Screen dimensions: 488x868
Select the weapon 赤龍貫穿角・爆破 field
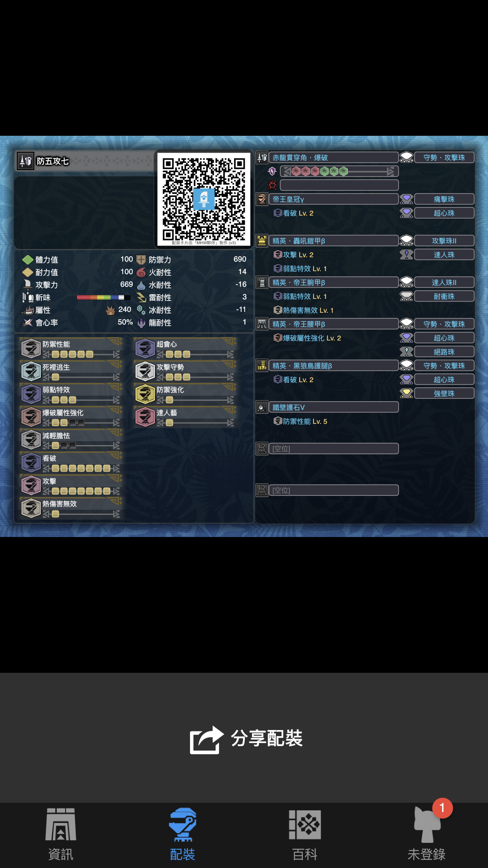coord(334,157)
